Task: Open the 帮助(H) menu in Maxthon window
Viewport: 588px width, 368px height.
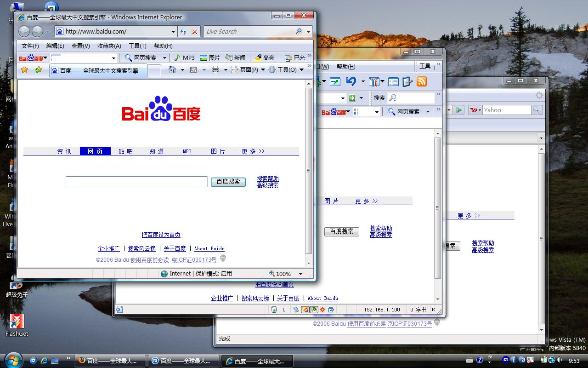Action: pos(346,67)
